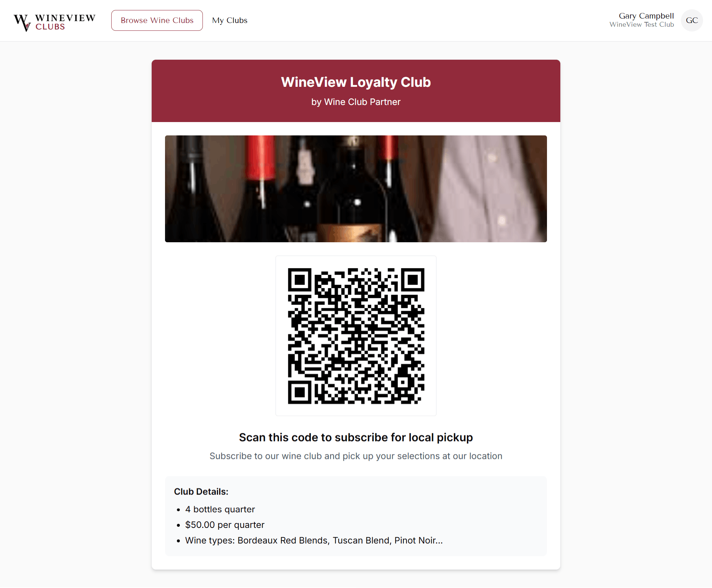This screenshot has width=712, height=588.
Task: Click the WineView Loyalty Club title
Action: (356, 82)
